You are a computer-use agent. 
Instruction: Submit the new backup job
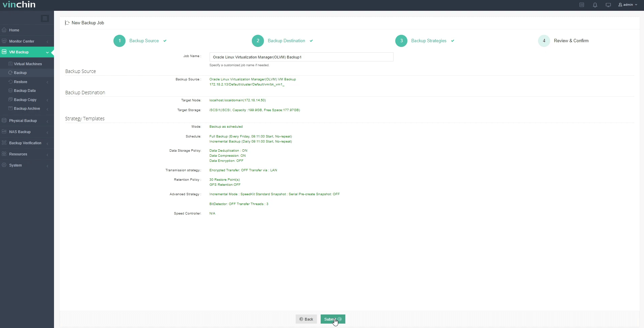click(x=333, y=319)
